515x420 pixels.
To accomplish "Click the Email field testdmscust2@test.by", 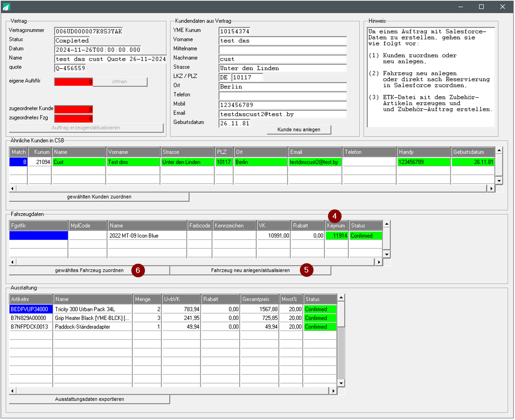I will pyautogui.click(x=283, y=114).
